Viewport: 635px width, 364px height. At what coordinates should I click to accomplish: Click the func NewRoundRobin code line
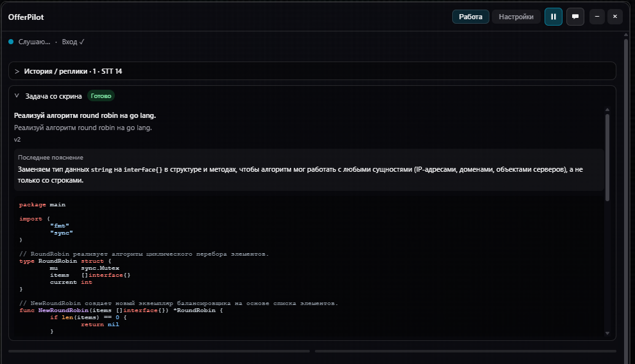point(121,310)
